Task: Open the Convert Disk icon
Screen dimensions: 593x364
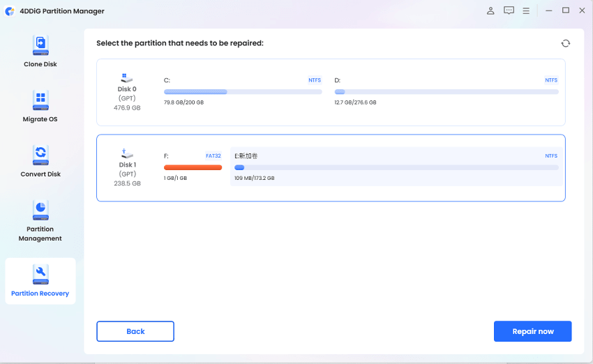Action: point(40,155)
